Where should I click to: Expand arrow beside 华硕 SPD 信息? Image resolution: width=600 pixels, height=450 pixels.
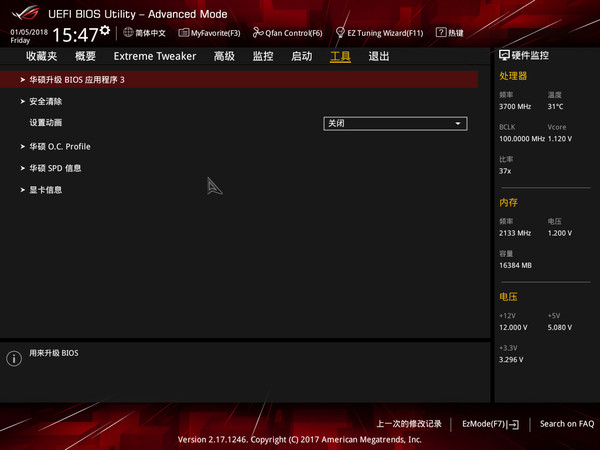point(23,168)
